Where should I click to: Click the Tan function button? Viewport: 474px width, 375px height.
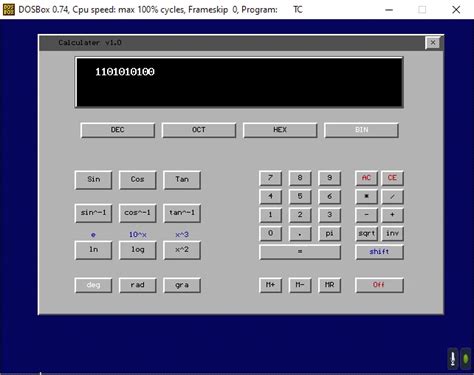(x=182, y=180)
